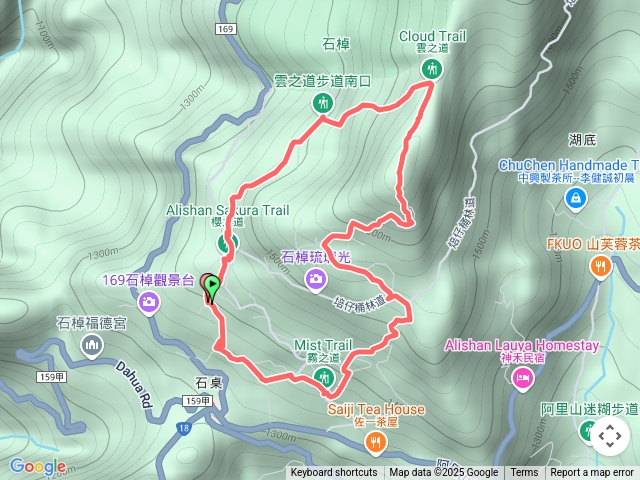
Task: Click the 石棹琉璃光 camera pin
Action: click(316, 280)
